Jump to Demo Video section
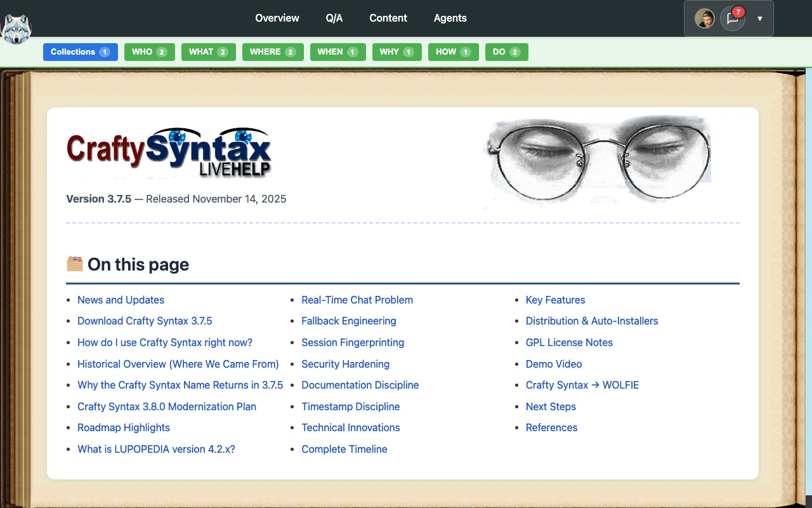The image size is (812, 508). point(554,364)
